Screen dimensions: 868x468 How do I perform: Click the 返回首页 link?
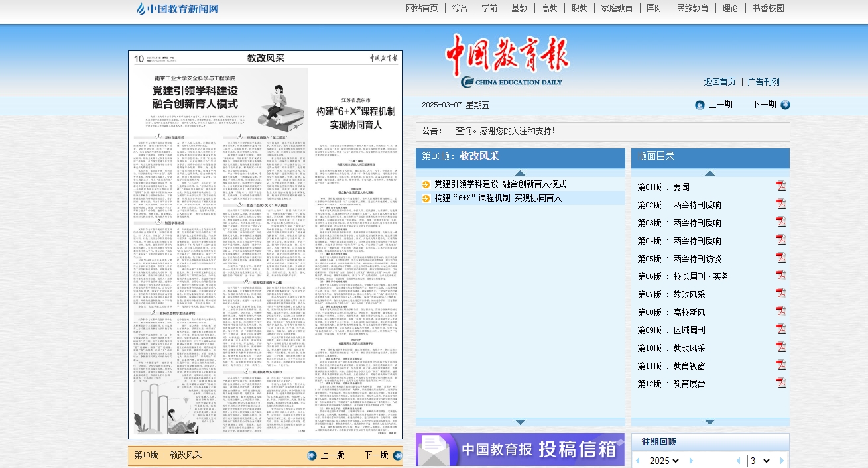[x=719, y=82]
